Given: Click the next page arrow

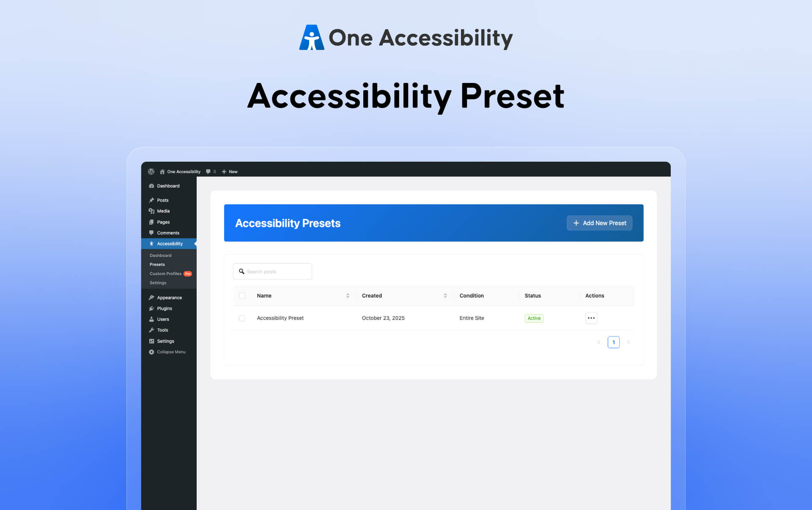Looking at the screenshot, I should [x=628, y=342].
